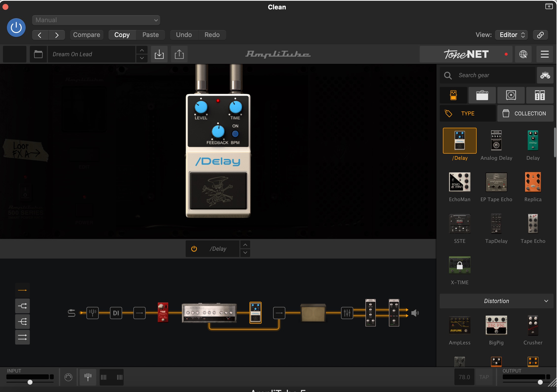
Task: Select the cabinet block in chain
Action: [313, 313]
